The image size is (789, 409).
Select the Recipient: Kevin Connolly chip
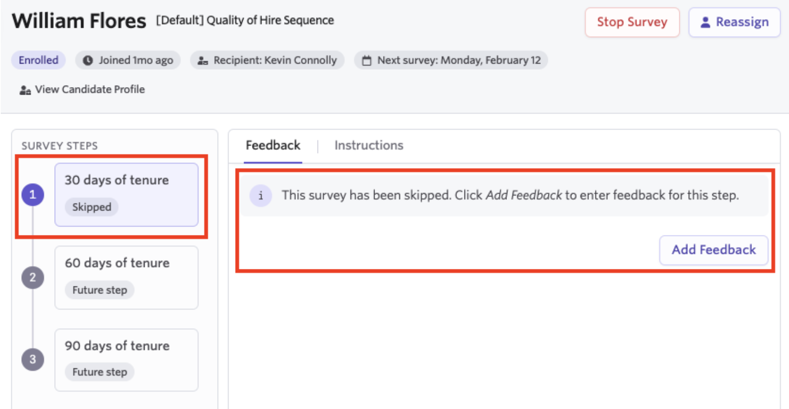point(267,60)
